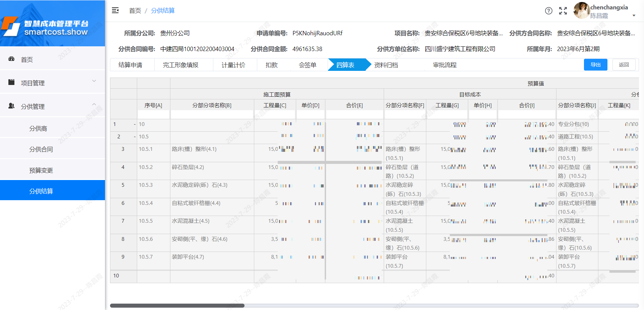Click the people icon next to 分供管理
Image resolution: width=644 pixels, height=310 pixels.
[11, 105]
